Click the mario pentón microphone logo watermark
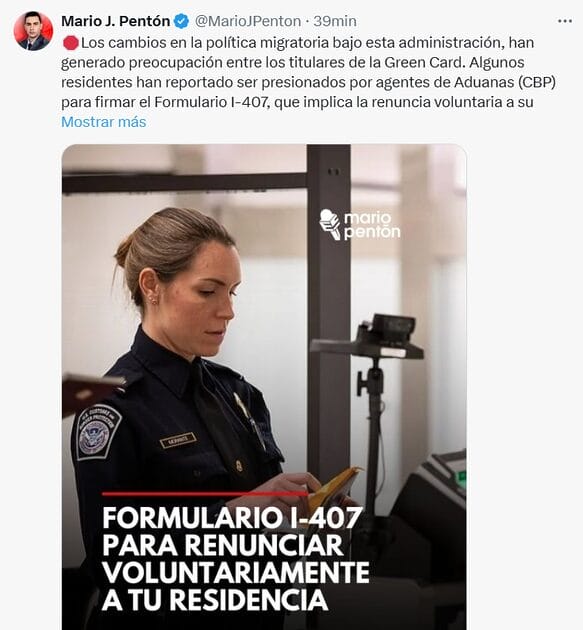 360,225
